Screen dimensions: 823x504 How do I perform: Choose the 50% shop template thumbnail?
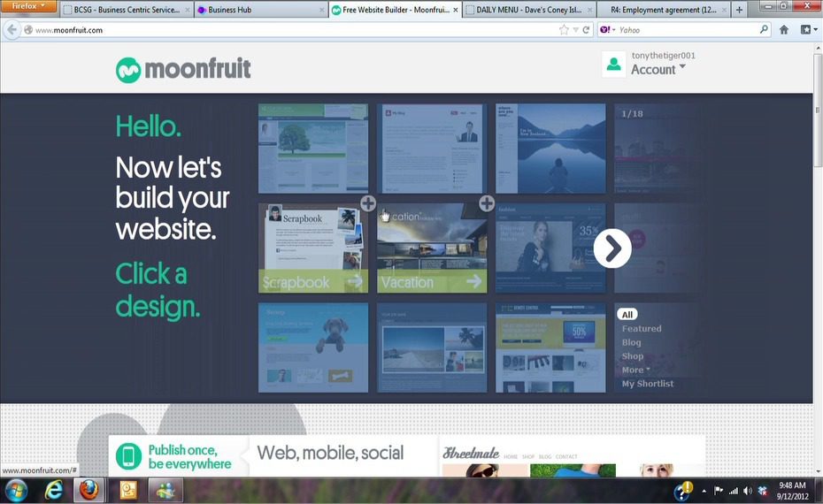tap(550, 347)
